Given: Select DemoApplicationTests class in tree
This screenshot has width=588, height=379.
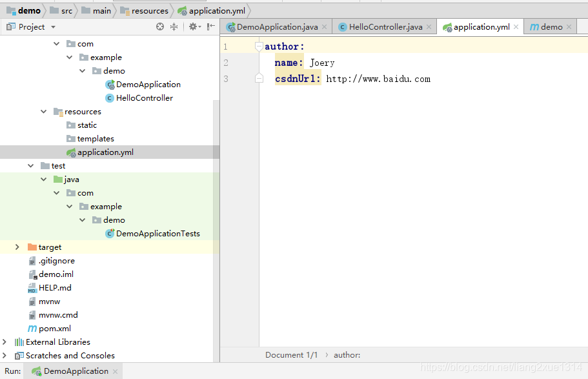Looking at the screenshot, I should pyautogui.click(x=158, y=233).
